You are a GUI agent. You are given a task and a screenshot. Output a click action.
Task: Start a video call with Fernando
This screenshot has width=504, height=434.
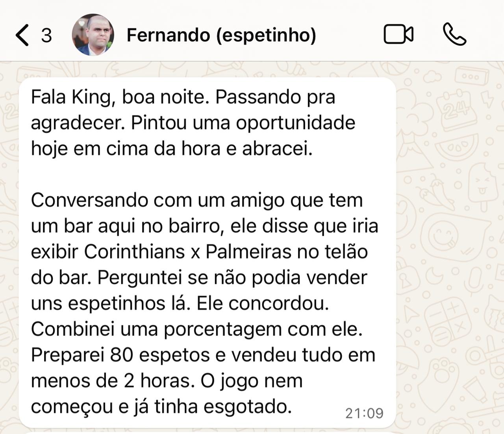tap(398, 34)
